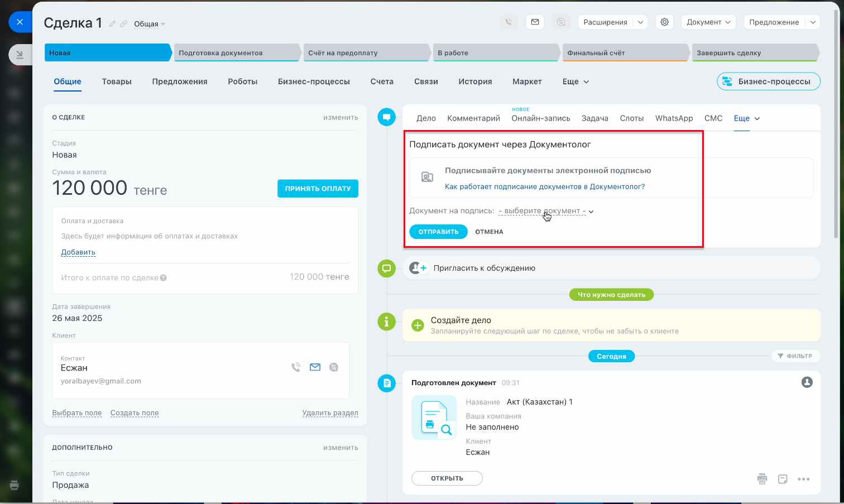Click the Предложение button label
Image resolution: width=844 pixels, height=504 pixels.
[774, 22]
